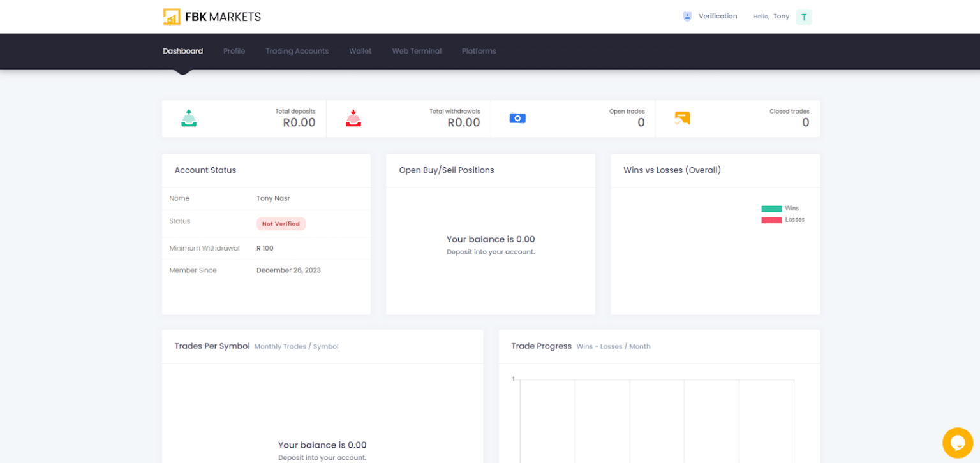Open the Trading Accounts menu
This screenshot has height=463, width=980.
tap(297, 51)
